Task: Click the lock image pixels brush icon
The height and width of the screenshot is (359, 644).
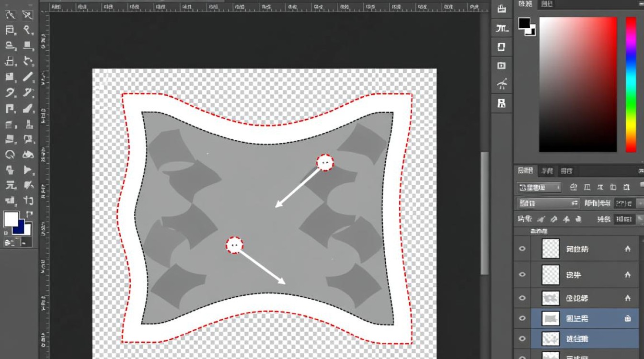Action: pyautogui.click(x=554, y=219)
